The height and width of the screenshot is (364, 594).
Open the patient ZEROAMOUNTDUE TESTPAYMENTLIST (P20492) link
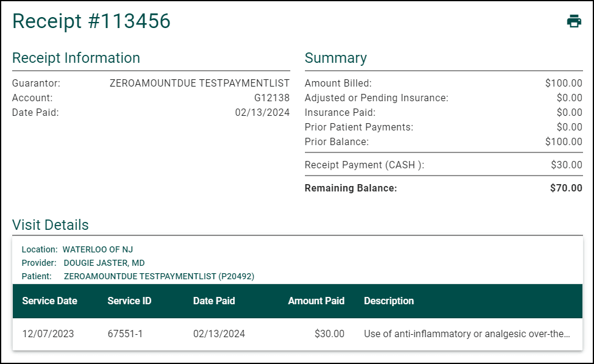click(x=159, y=276)
